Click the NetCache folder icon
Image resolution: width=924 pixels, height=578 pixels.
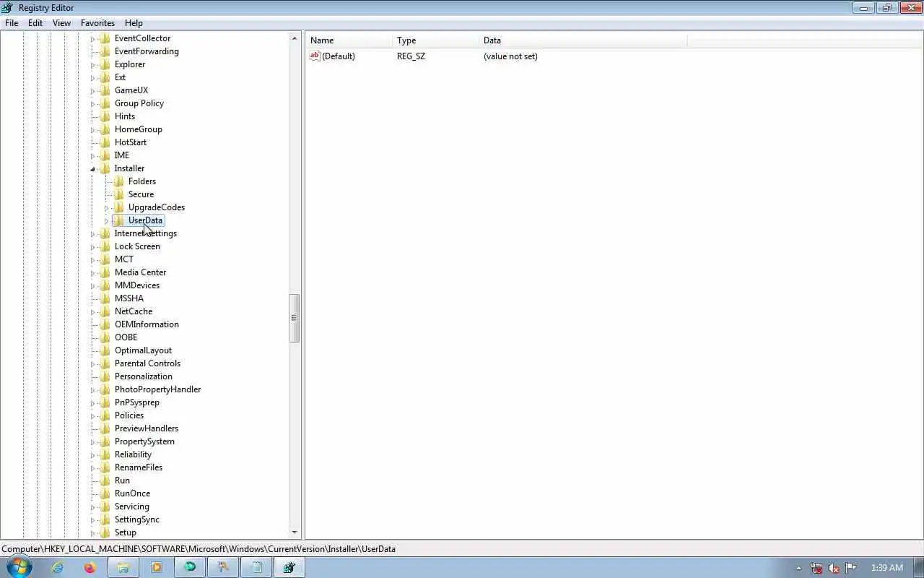click(x=105, y=311)
